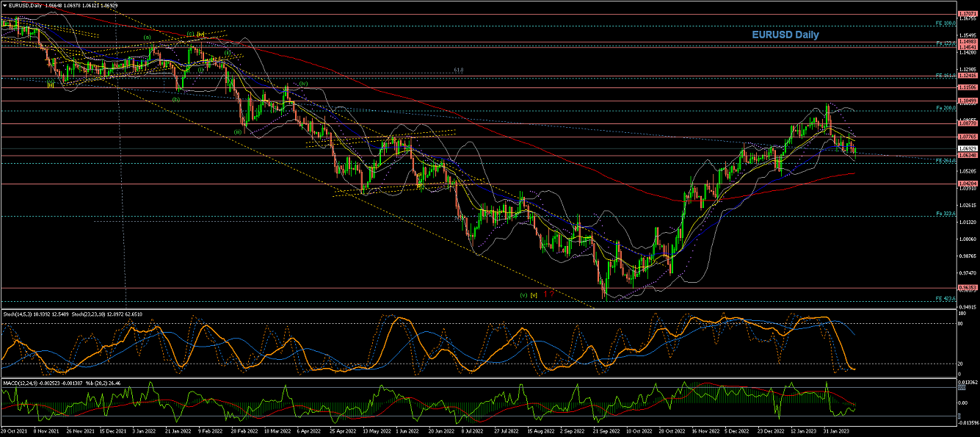This screenshot has width=980, height=437.
Task: Select the 0.96353 support level price tag
Action: [x=969, y=288]
